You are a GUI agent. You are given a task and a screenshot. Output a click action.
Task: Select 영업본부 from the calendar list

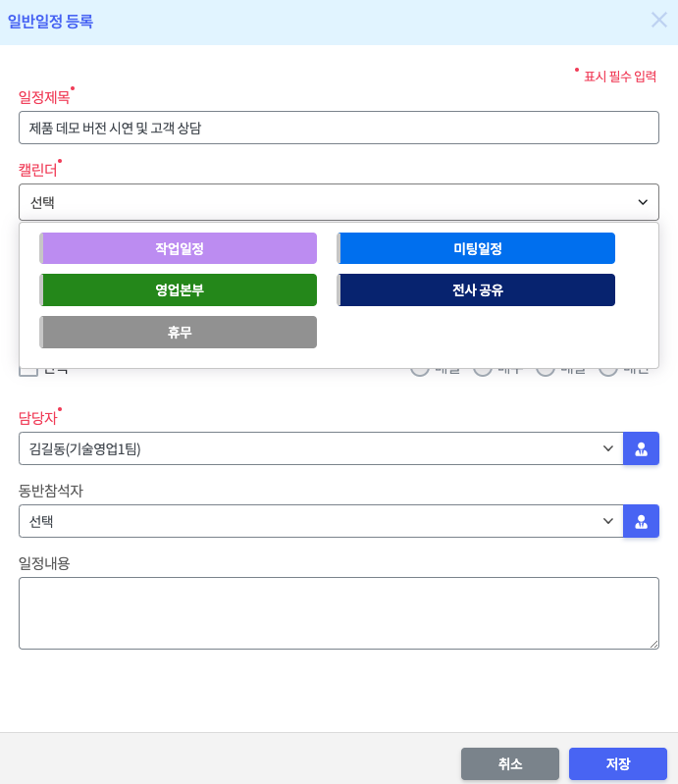(179, 289)
